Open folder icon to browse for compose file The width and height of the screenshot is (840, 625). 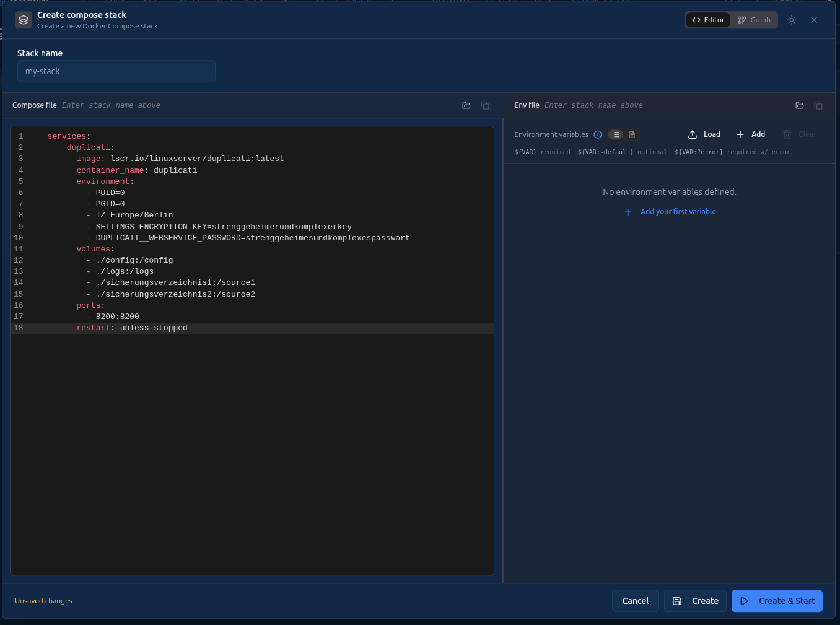pos(466,105)
